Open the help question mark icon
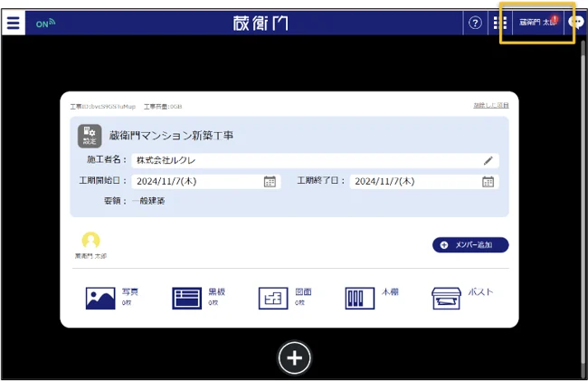The width and height of the screenshot is (588, 381). coord(475,24)
